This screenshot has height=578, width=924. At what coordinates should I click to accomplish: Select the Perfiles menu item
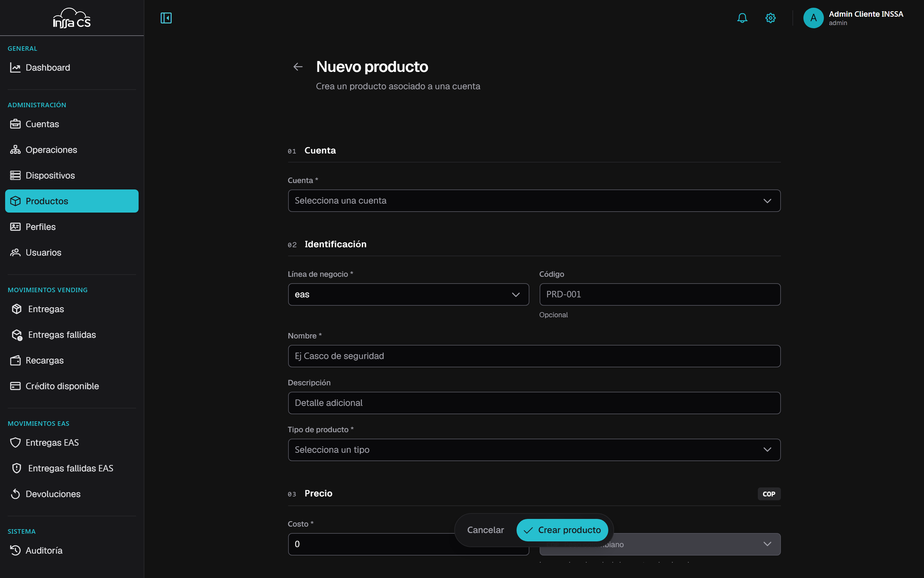[x=72, y=227]
